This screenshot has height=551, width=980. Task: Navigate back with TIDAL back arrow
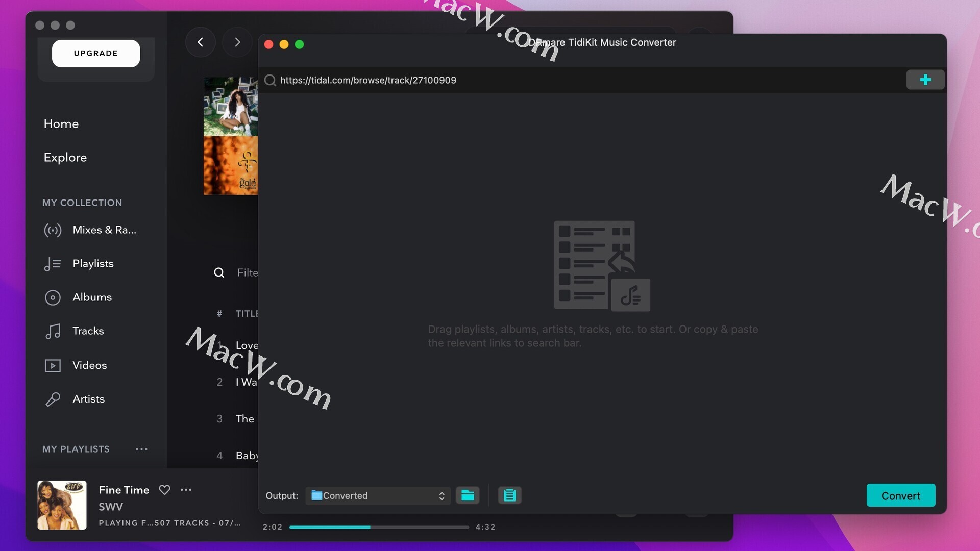coord(200,42)
